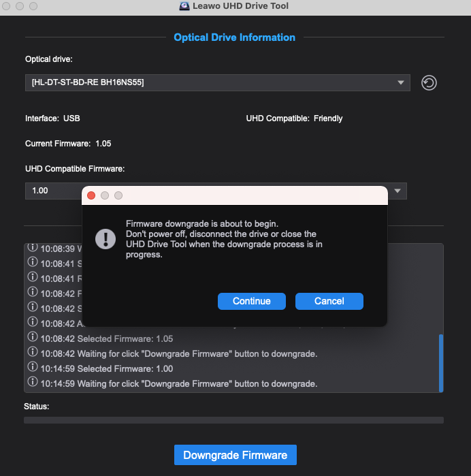Click the Current Firmware: 1.05 label
This screenshot has height=476, width=471.
coord(68,144)
